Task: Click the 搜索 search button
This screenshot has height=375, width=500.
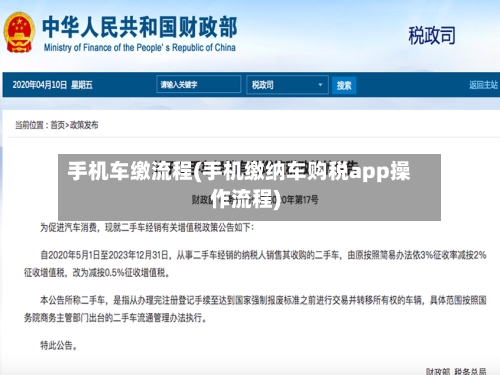Action: coord(344,85)
